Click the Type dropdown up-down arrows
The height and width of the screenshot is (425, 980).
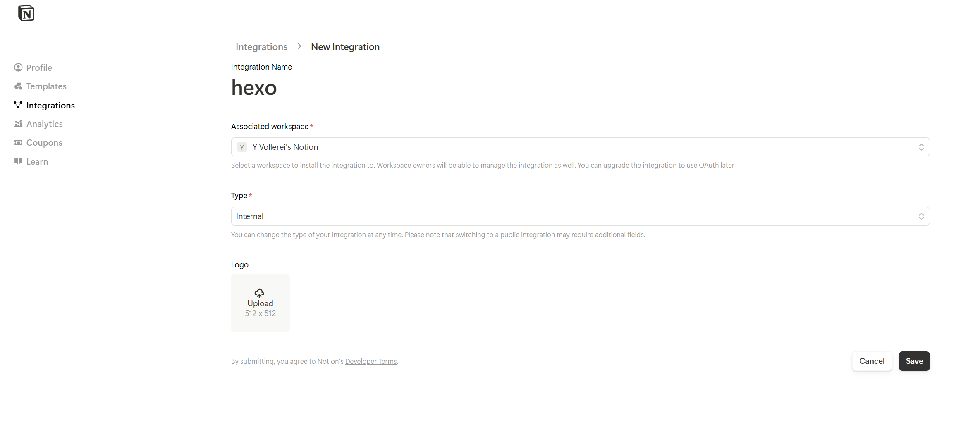[921, 216]
